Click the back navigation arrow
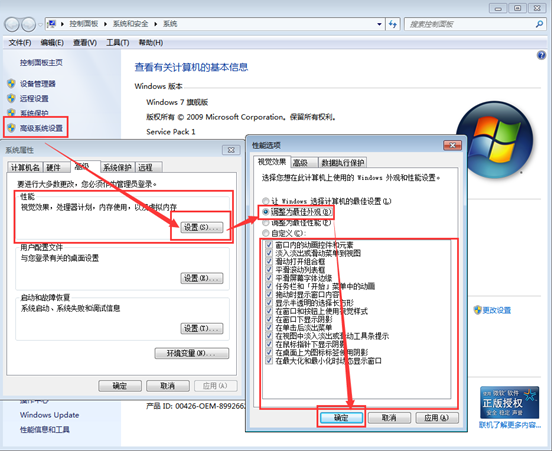This screenshot has width=552, height=452. (x=12, y=24)
